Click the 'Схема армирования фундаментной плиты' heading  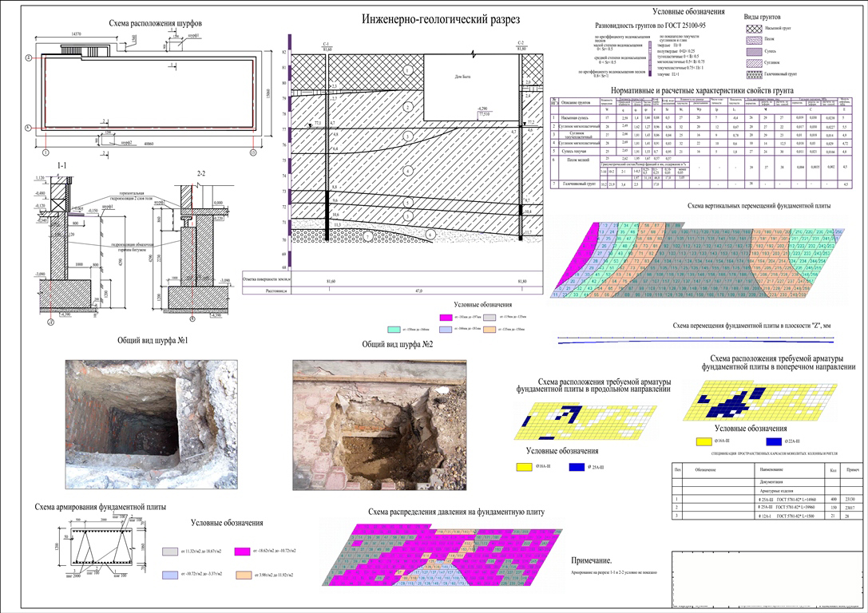[x=100, y=507]
